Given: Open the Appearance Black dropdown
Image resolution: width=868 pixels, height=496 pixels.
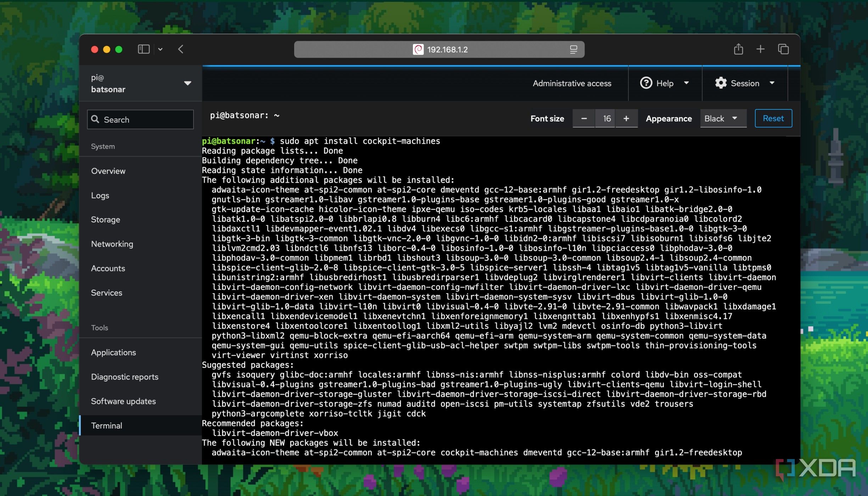Looking at the screenshot, I should 723,119.
